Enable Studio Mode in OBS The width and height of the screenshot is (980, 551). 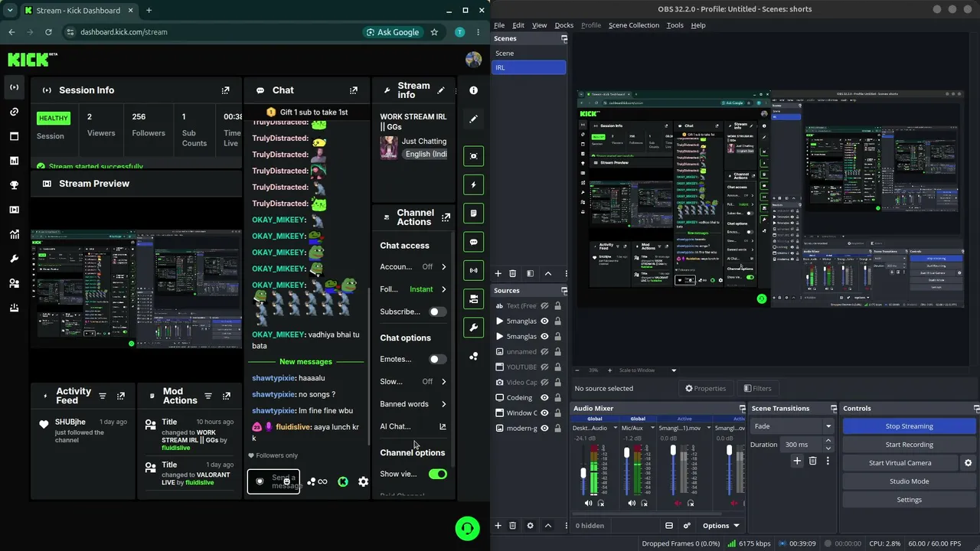(910, 481)
